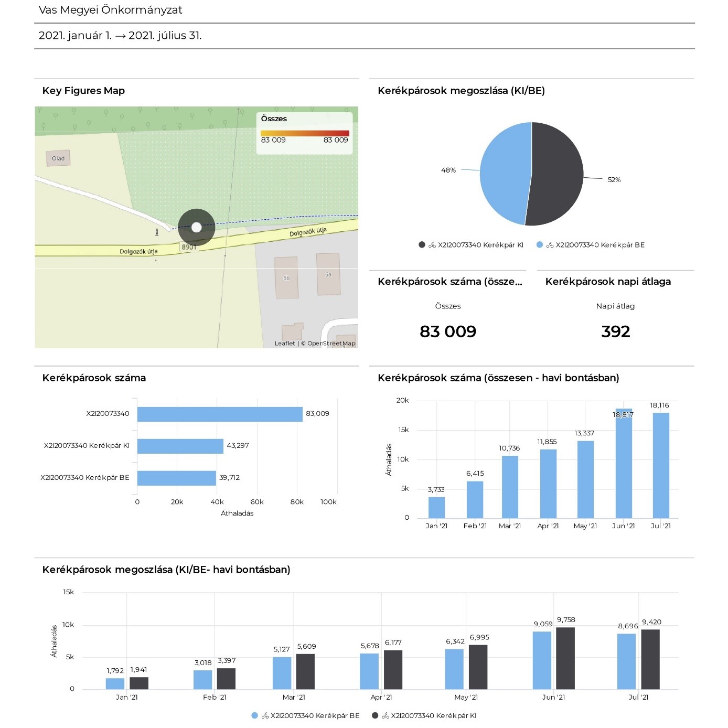Image resolution: width=728 pixels, height=728 pixels.
Task: Click the Kerékpárosok megoszlása (KI/BE) heading
Action: [x=461, y=91]
